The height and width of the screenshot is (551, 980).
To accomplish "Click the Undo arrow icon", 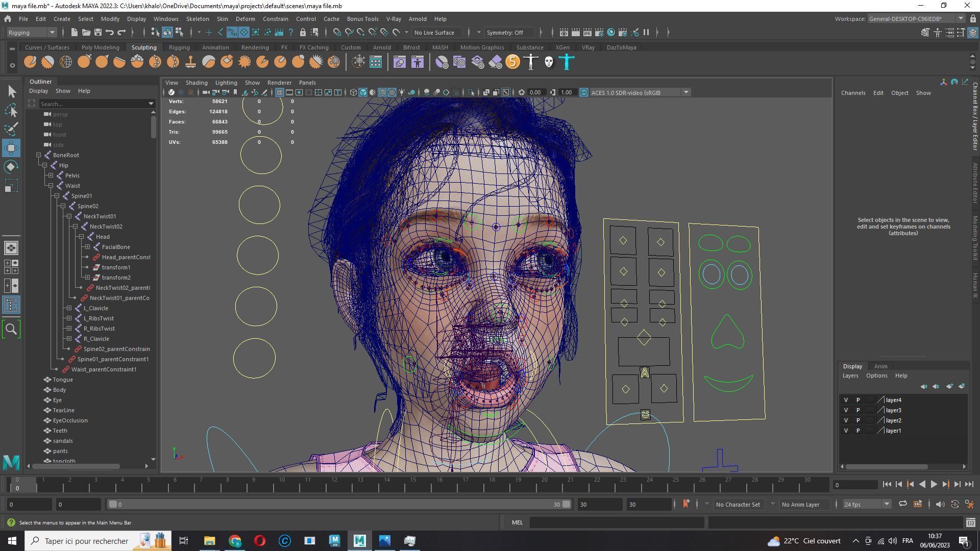I will click(109, 32).
